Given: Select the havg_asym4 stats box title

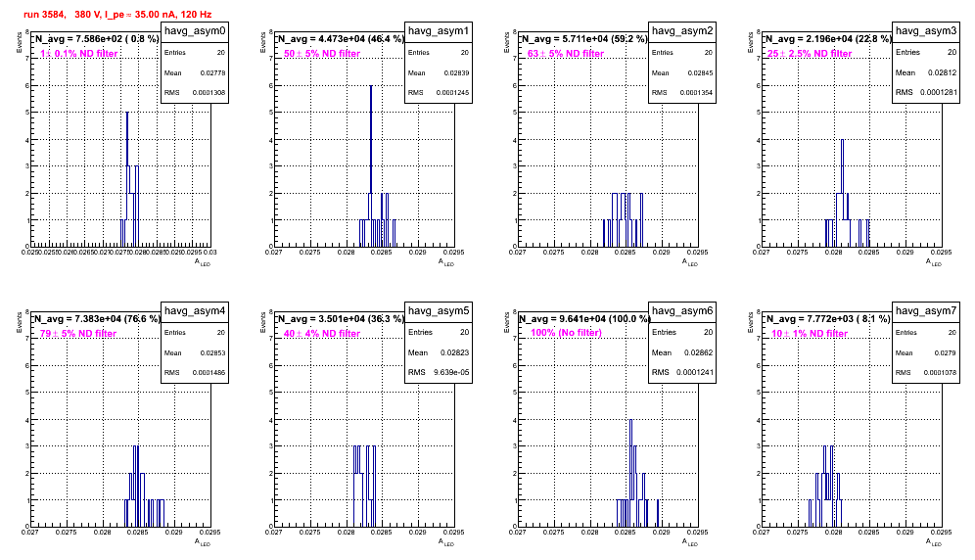Looking at the screenshot, I should pyautogui.click(x=195, y=311).
